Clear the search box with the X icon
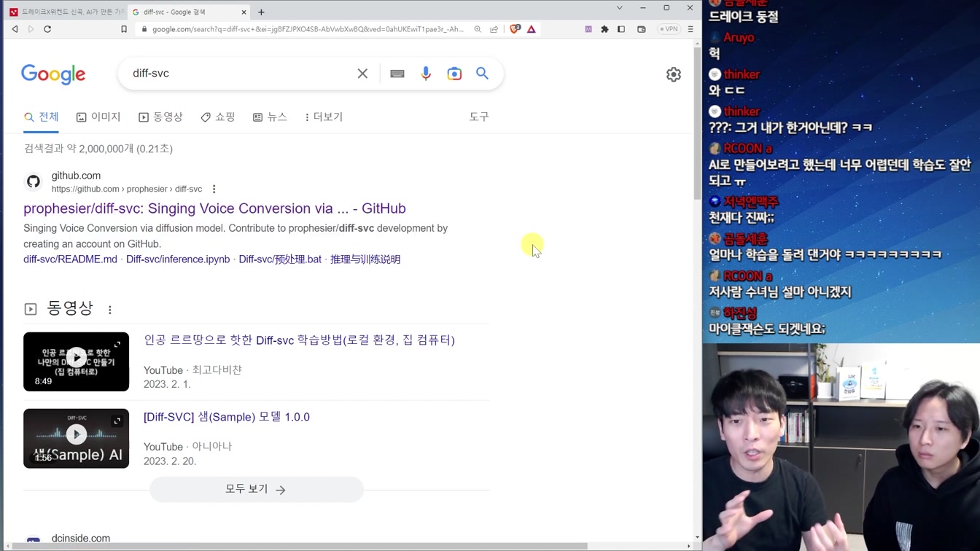 [x=362, y=74]
